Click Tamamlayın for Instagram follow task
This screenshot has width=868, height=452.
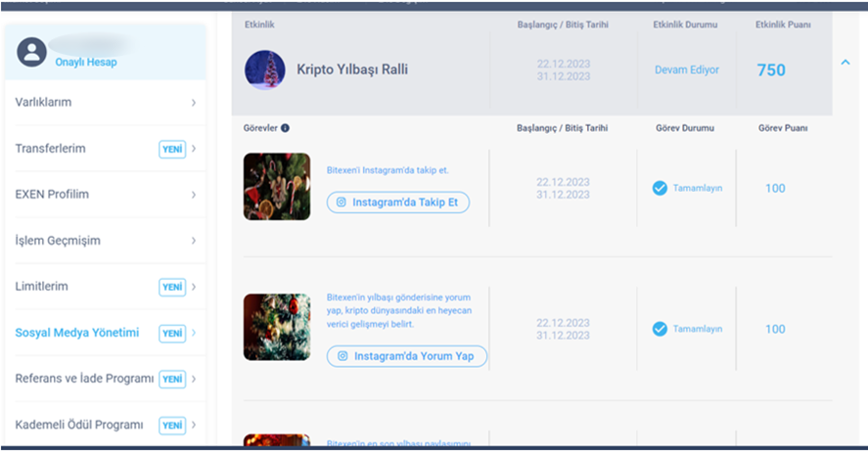[x=698, y=188]
